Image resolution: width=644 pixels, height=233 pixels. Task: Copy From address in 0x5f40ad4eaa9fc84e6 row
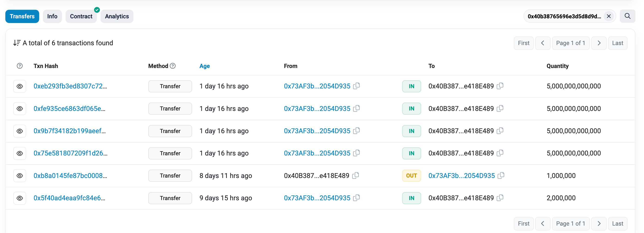[x=357, y=198]
